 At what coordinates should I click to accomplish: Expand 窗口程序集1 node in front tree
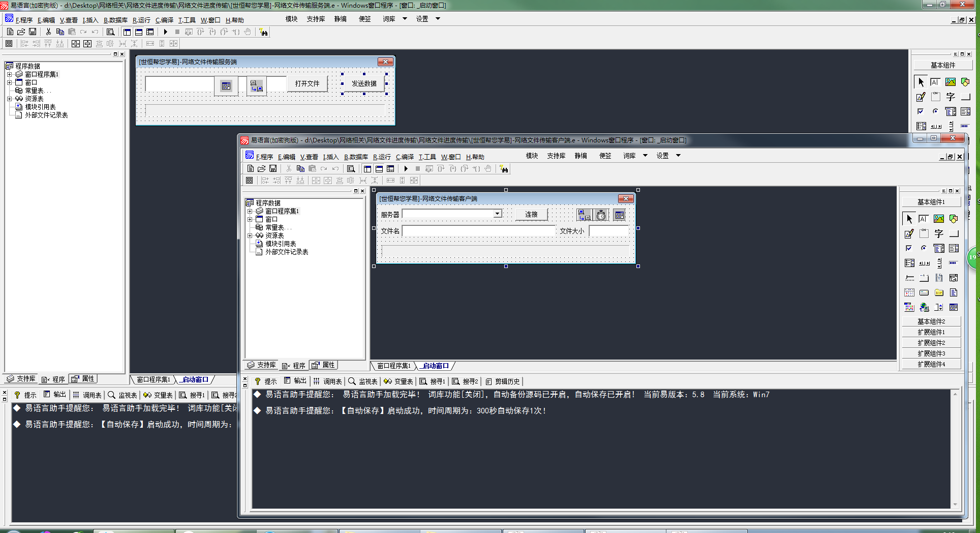coord(250,211)
